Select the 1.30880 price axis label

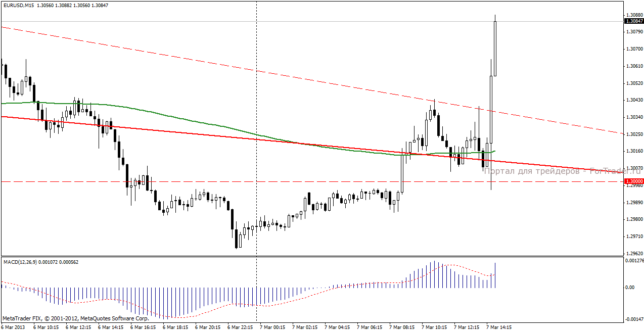pyautogui.click(x=633, y=15)
